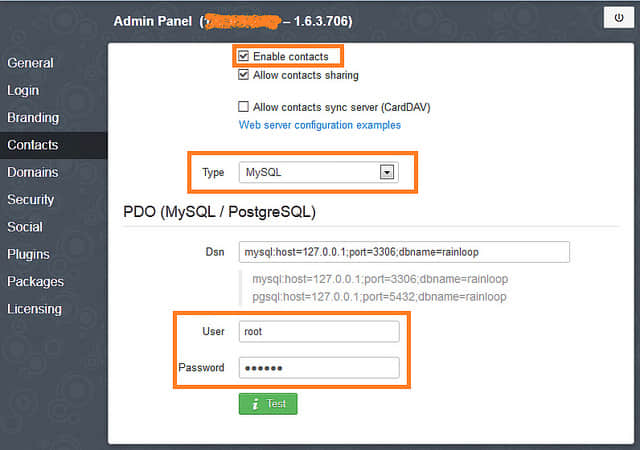Click into the Dsn input field
Image resolution: width=640 pixels, height=450 pixels.
click(403, 252)
